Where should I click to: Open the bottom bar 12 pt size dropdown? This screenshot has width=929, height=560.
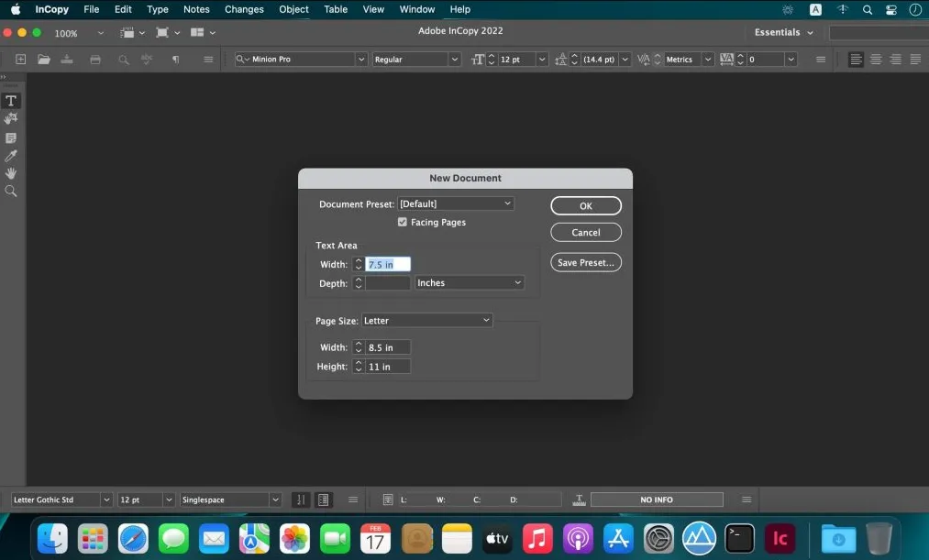pos(168,500)
